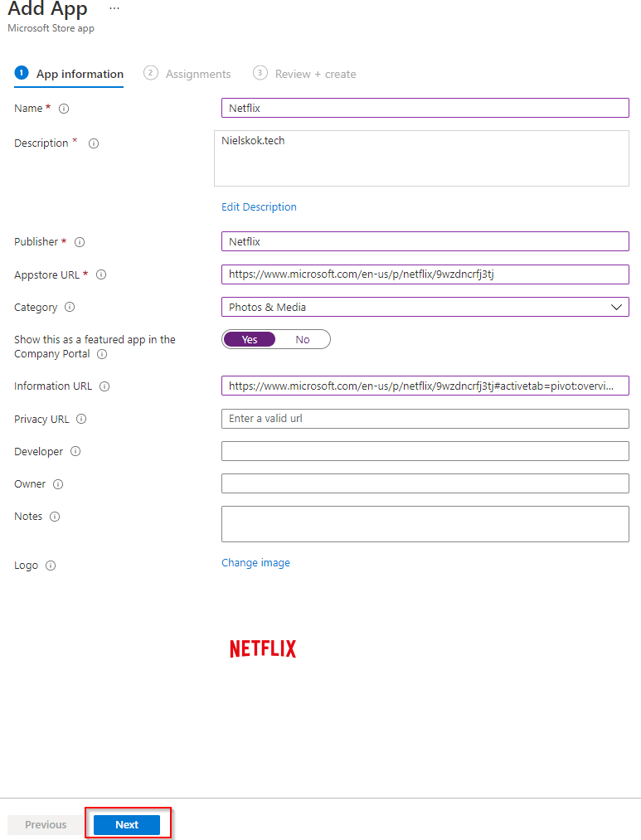Open the Category dropdown showing Photos & Media

tap(425, 307)
